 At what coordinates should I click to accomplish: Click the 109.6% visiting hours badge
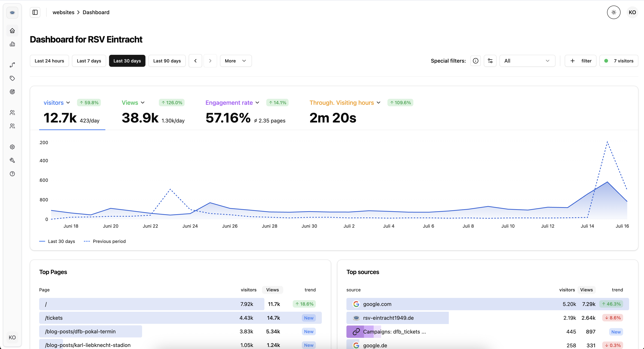tap(400, 103)
